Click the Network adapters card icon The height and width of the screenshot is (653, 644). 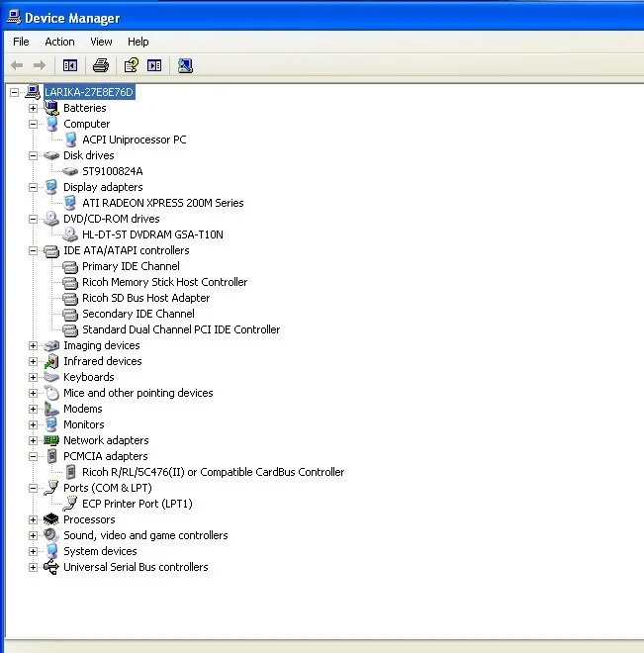(51, 440)
